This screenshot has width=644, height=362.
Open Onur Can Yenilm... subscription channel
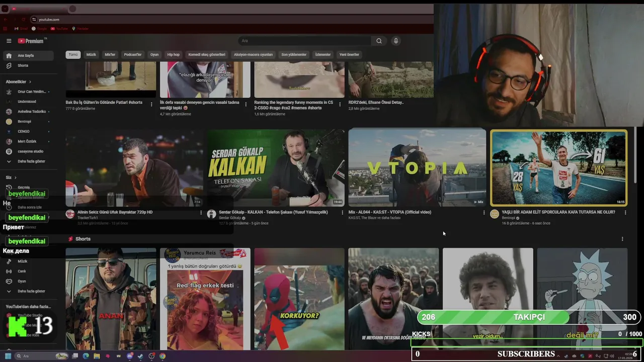pyautogui.click(x=29, y=92)
